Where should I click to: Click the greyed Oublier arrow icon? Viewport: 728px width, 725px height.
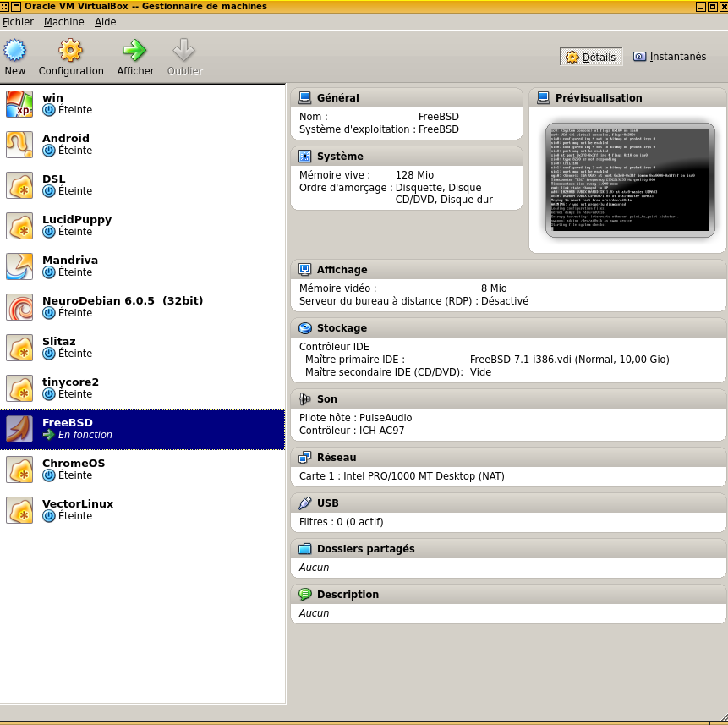point(183,50)
